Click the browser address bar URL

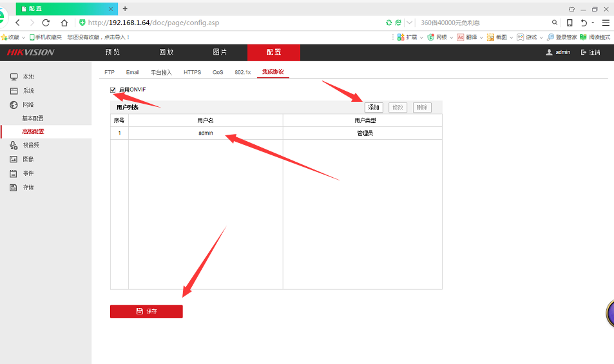[153, 23]
